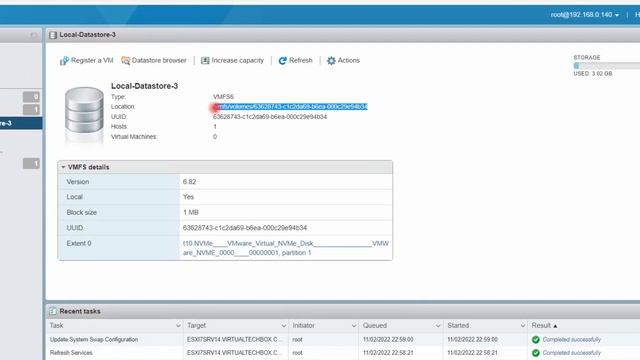The width and height of the screenshot is (640, 360).
Task: Click the highlighted Location path text
Action: coord(290,107)
